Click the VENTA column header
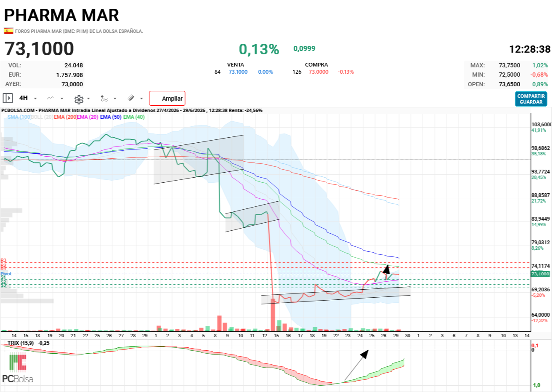 click(235, 65)
